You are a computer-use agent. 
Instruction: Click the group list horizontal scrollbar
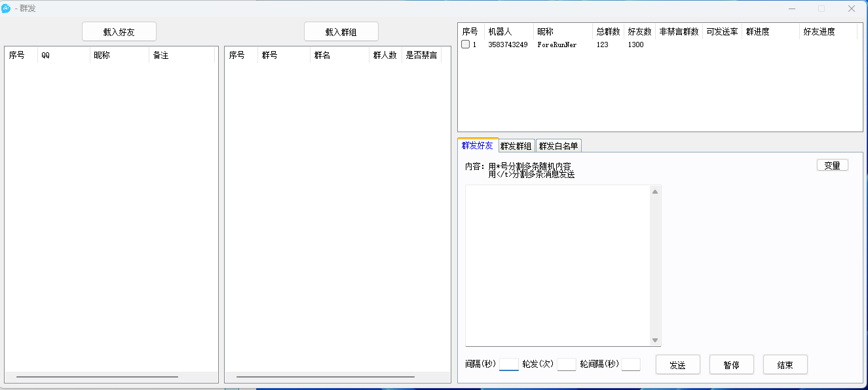(325, 377)
